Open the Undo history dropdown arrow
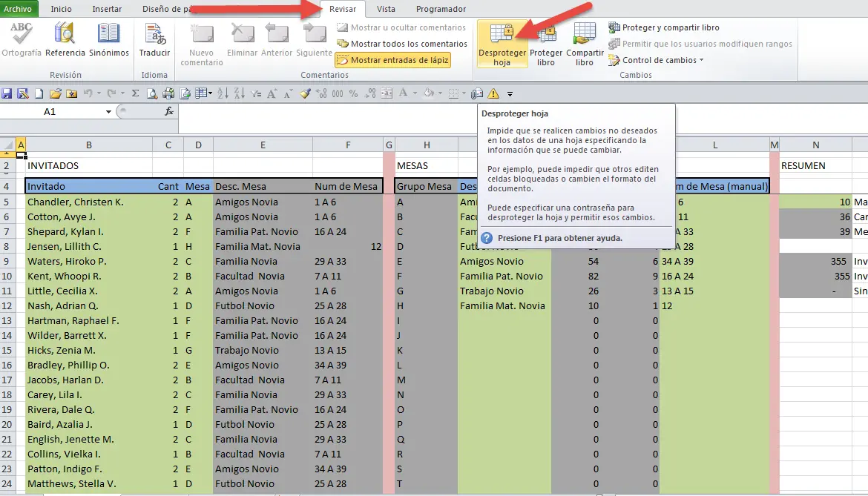The width and height of the screenshot is (868, 496). 99,93
